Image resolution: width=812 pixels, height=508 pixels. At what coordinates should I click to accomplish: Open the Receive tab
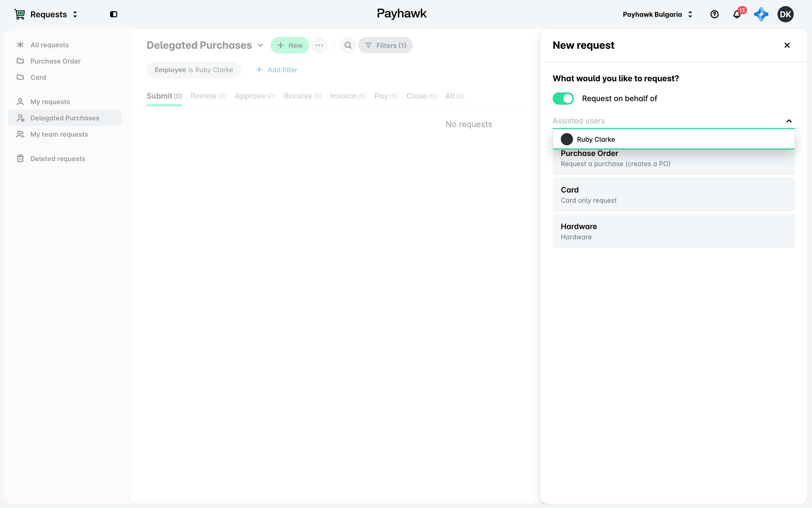click(x=302, y=96)
